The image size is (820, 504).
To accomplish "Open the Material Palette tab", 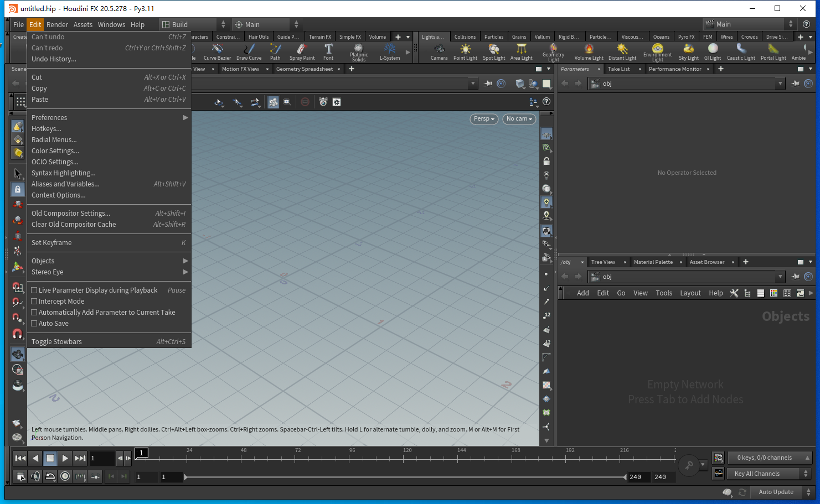I will coord(653,262).
